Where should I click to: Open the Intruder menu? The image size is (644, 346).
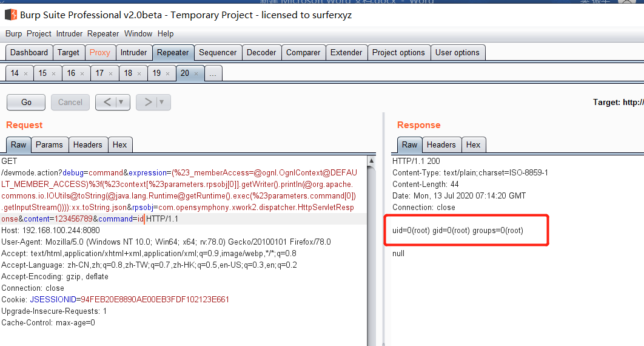(x=69, y=34)
